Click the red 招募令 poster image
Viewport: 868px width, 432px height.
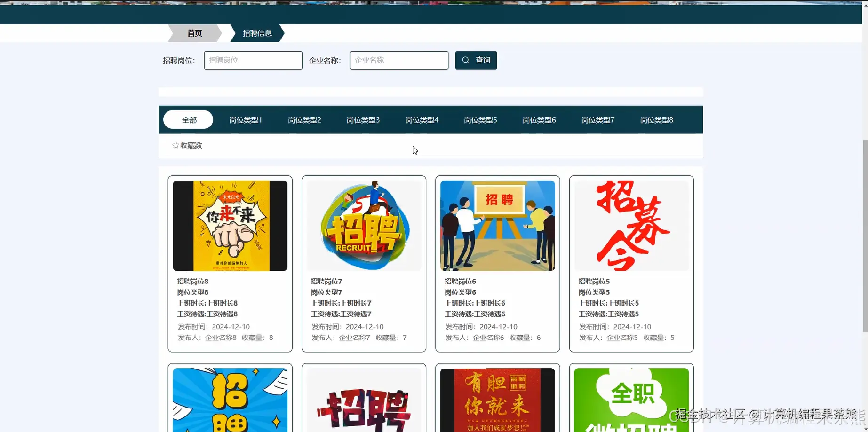(631, 226)
